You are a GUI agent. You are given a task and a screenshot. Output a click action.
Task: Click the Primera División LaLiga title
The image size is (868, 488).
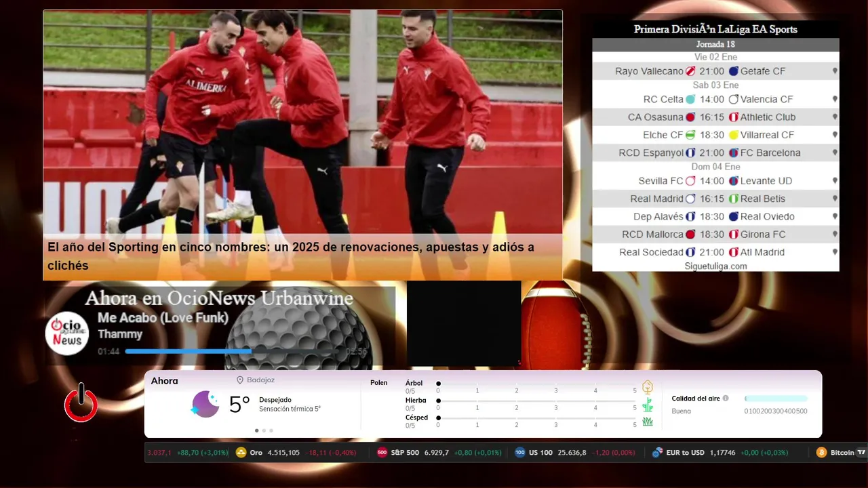tap(715, 29)
